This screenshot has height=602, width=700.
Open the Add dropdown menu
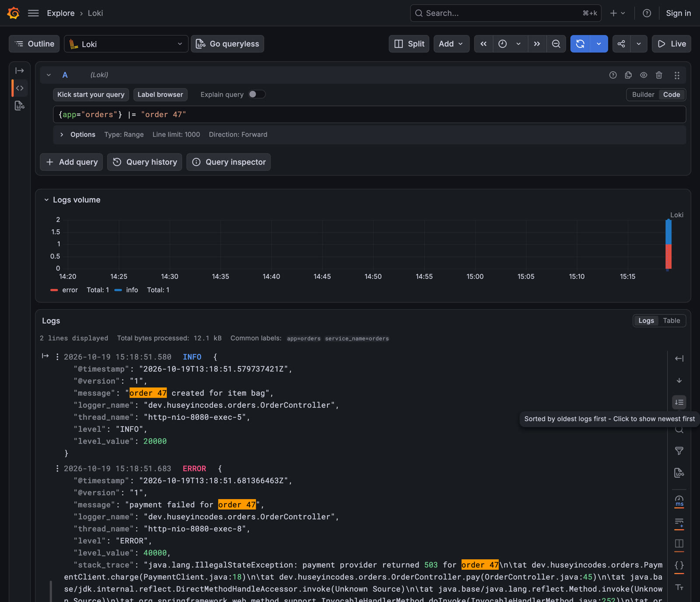tap(451, 44)
